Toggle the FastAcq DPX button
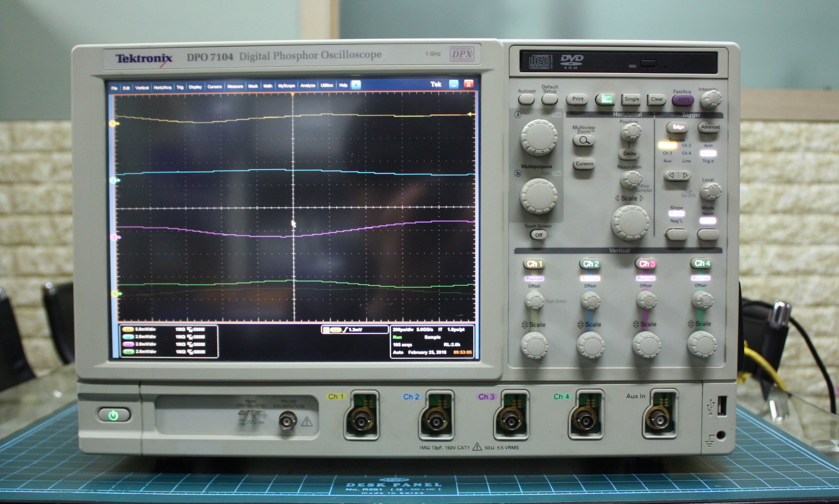 684,100
